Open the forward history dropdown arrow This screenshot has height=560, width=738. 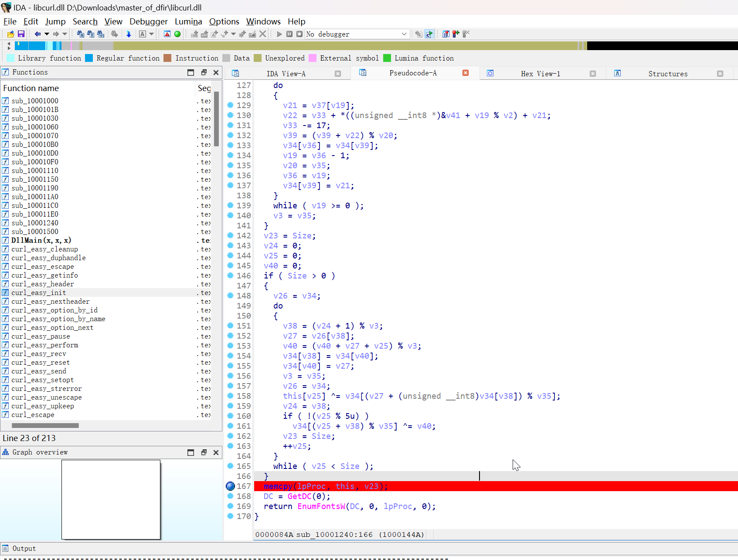pos(65,34)
